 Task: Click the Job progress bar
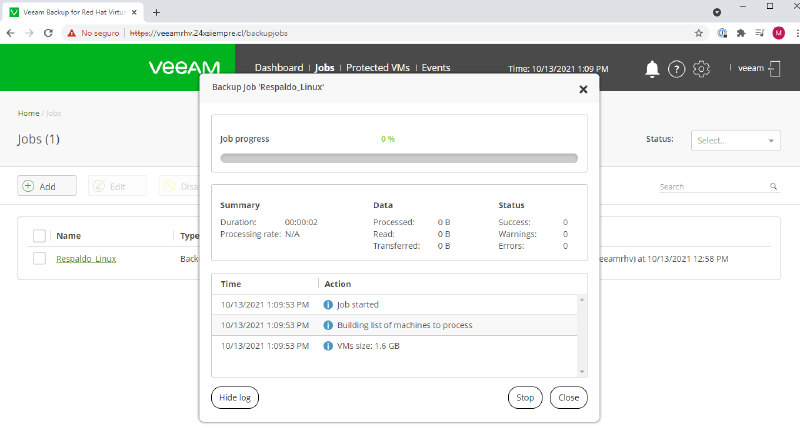399,158
